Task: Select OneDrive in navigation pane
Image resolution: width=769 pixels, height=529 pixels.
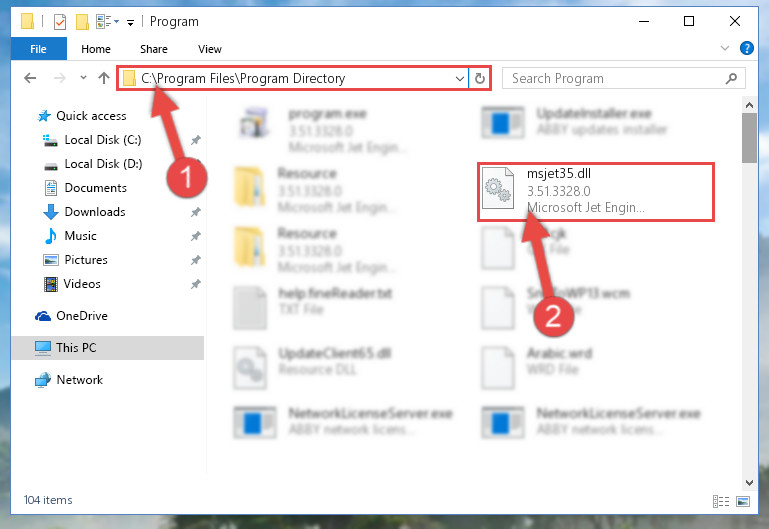Action: tap(81, 316)
